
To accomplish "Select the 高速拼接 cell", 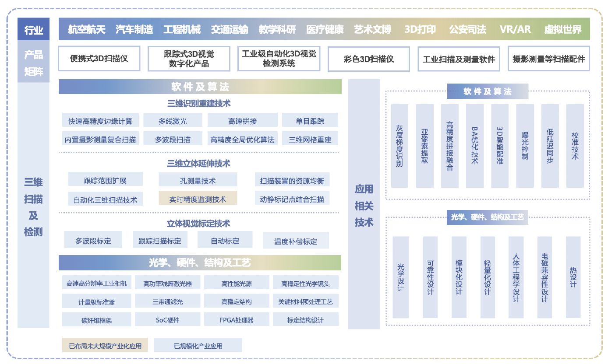I will click(242, 120).
